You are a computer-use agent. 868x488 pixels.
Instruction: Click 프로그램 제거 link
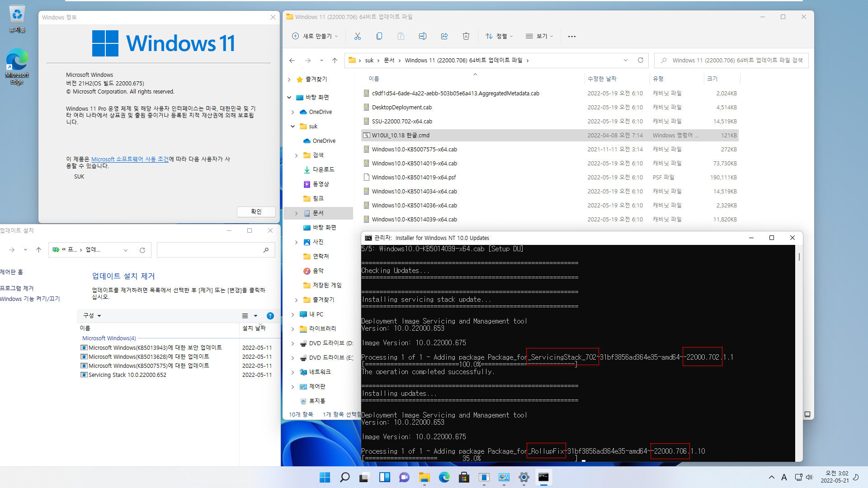click(x=17, y=288)
